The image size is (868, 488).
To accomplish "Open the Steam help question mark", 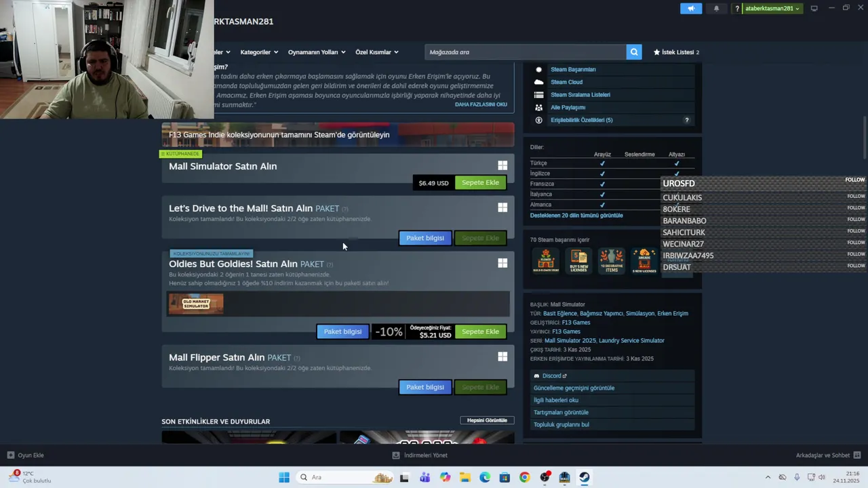I will coord(736,8).
